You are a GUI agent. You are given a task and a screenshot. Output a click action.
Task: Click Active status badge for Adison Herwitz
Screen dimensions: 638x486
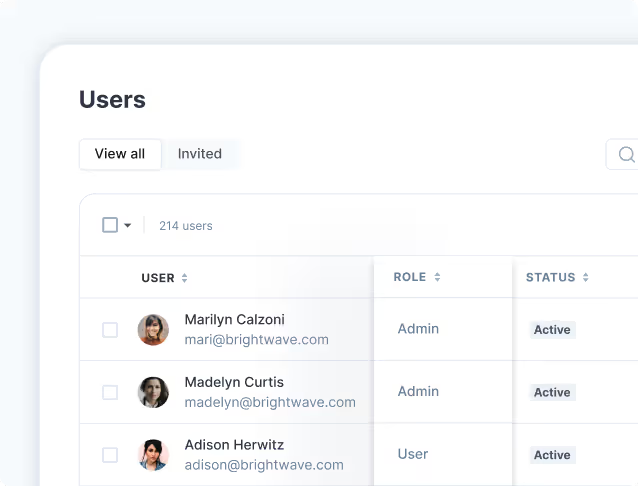(552, 455)
